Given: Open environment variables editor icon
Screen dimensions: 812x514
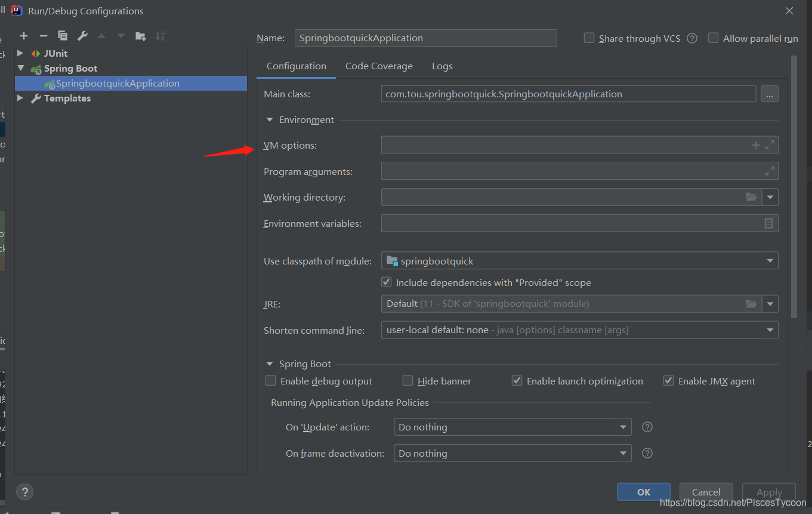Looking at the screenshot, I should (768, 223).
